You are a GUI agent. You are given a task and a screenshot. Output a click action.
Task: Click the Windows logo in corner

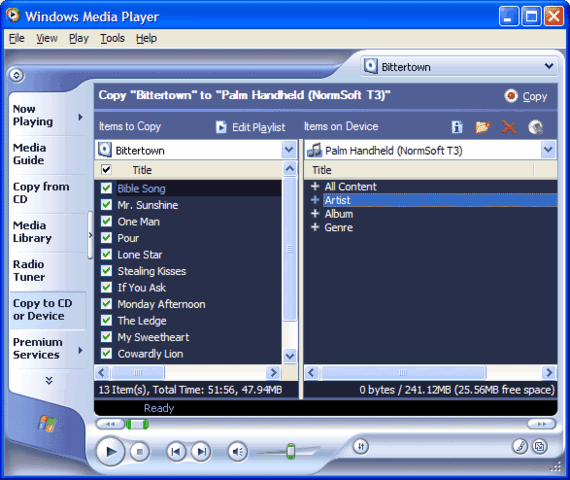point(47,423)
